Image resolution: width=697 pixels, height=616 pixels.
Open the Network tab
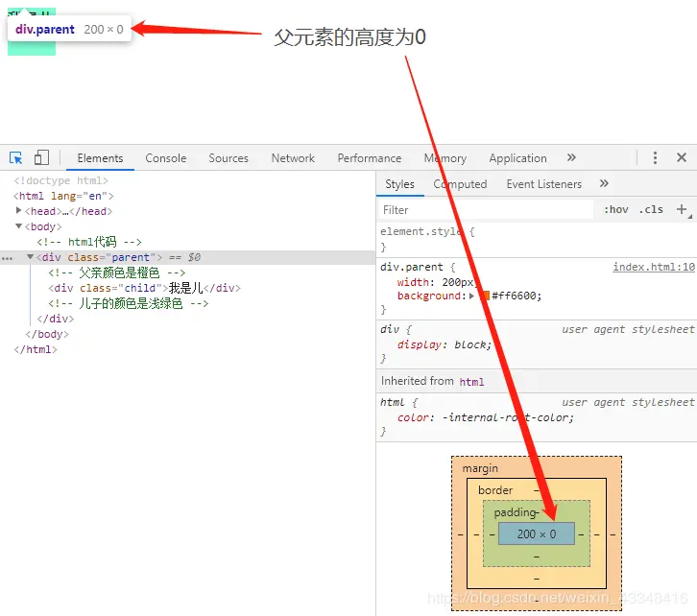point(293,158)
